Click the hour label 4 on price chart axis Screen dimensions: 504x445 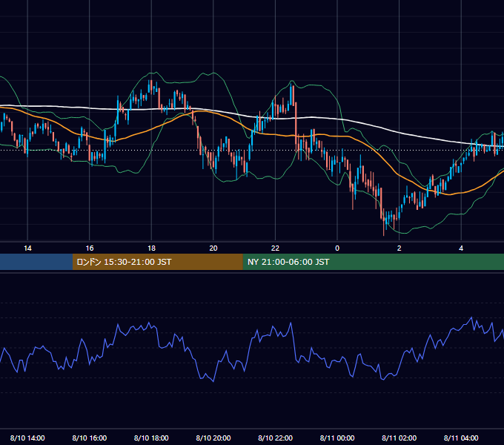[461, 248]
